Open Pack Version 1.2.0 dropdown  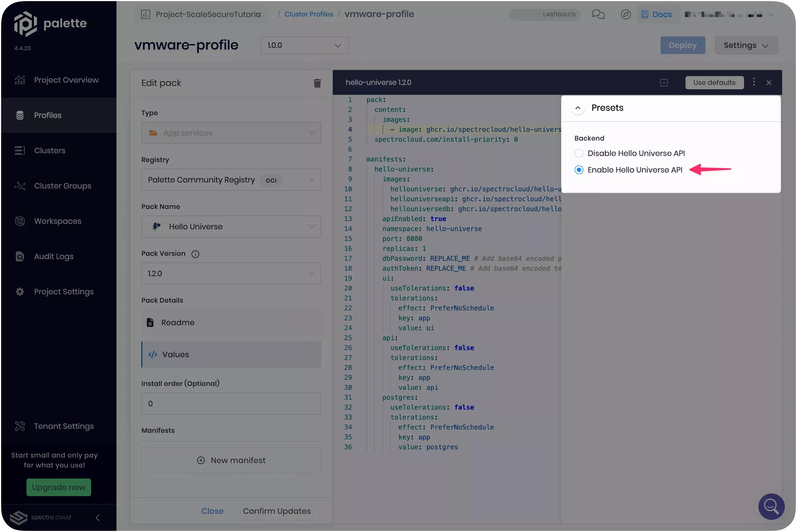[231, 273]
